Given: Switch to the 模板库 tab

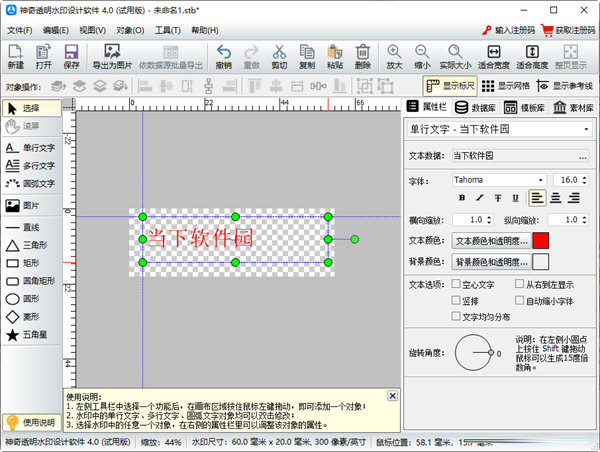Looking at the screenshot, I should click(524, 108).
